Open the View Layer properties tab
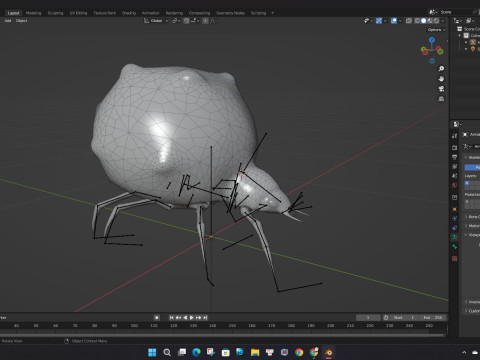 (x=454, y=166)
